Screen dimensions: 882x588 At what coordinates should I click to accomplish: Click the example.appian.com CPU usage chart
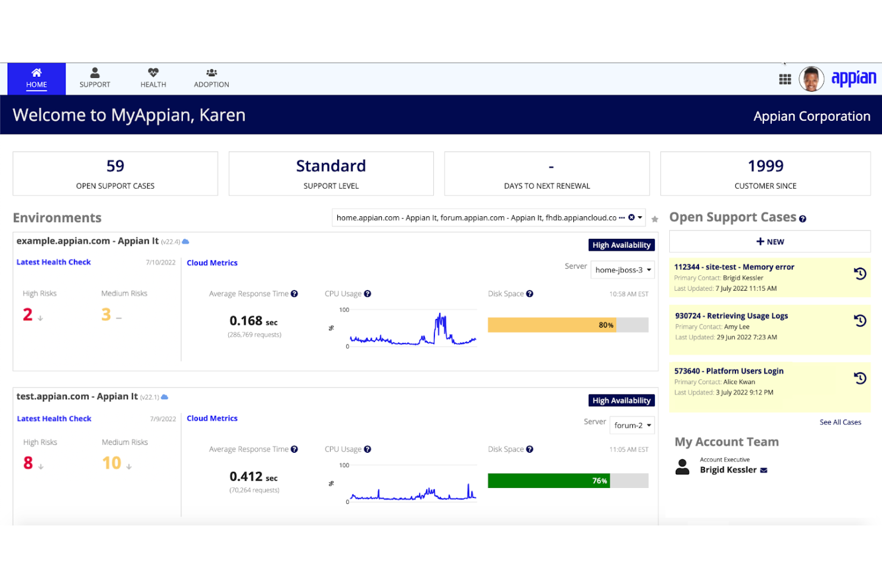tap(412, 328)
